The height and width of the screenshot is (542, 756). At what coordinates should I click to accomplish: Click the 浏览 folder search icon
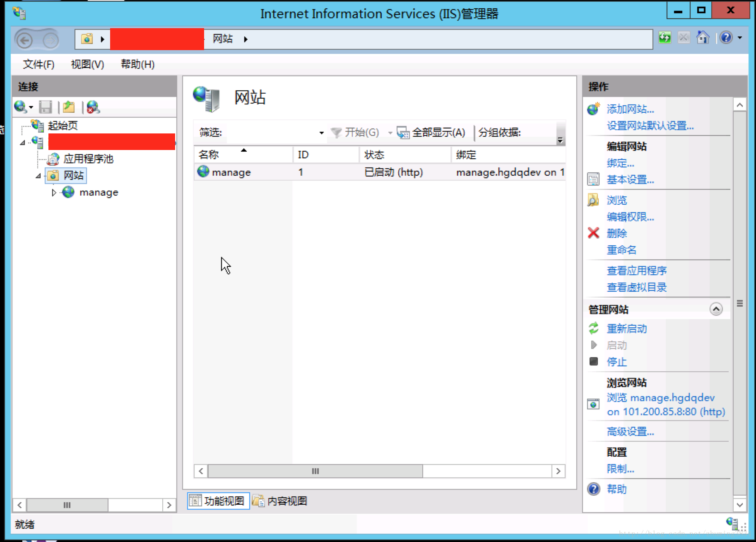point(593,200)
